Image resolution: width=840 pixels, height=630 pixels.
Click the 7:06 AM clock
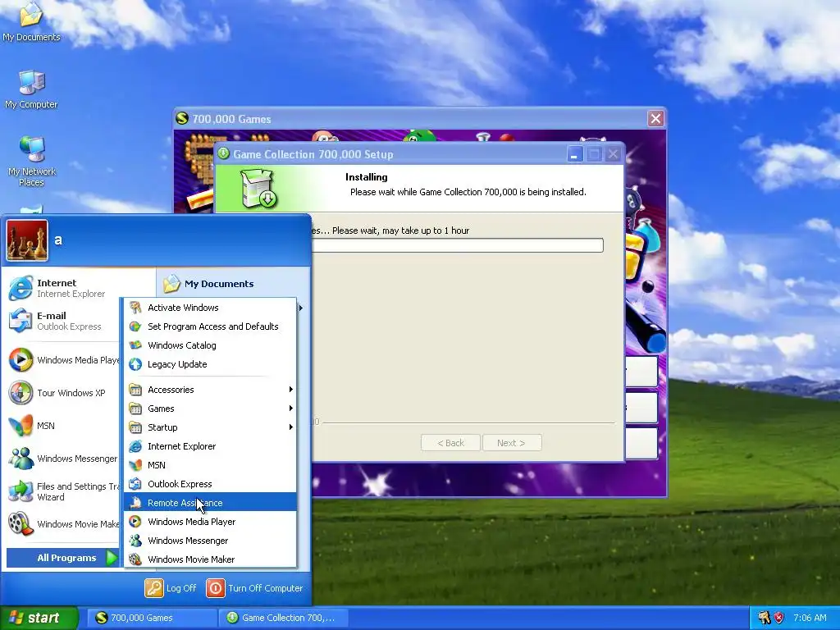[810, 618]
